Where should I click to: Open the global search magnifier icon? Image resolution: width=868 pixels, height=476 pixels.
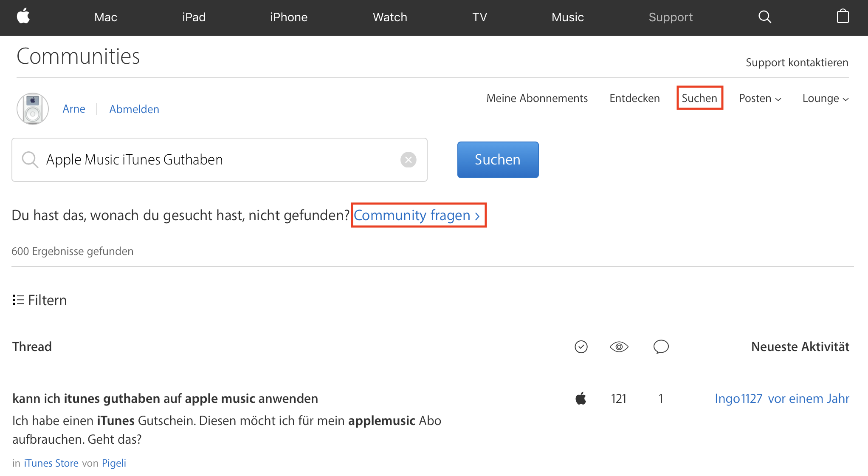click(x=764, y=17)
